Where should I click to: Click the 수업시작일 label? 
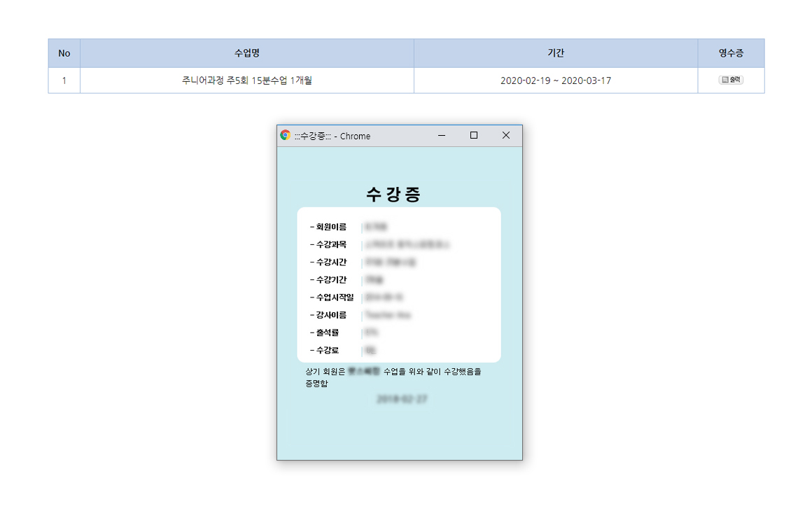[x=334, y=297]
